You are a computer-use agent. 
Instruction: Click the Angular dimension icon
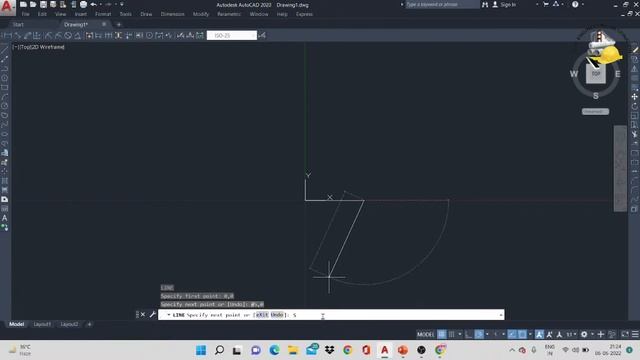click(78, 36)
